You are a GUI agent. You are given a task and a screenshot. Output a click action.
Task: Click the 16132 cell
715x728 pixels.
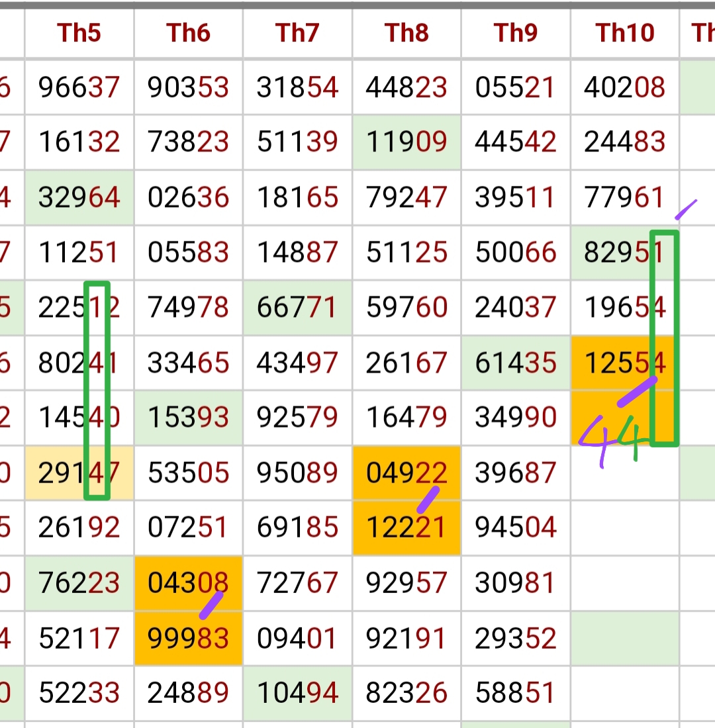coord(79,142)
